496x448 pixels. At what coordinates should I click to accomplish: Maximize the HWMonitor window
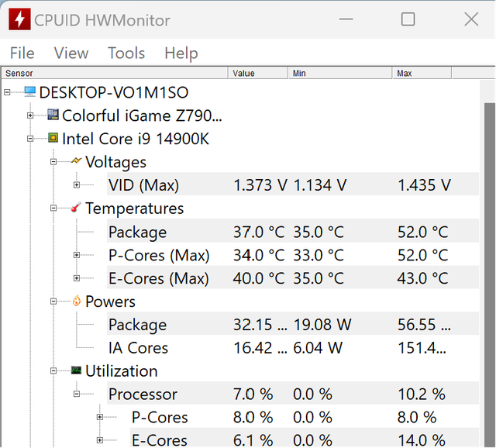click(x=408, y=19)
